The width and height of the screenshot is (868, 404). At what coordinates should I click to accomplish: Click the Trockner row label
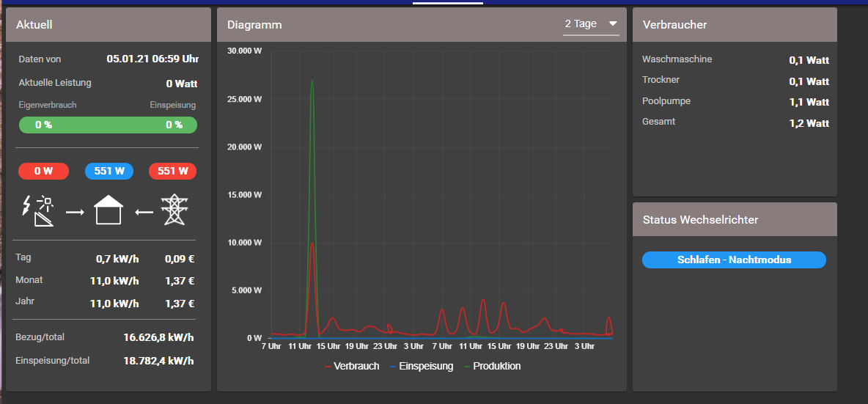coord(661,80)
